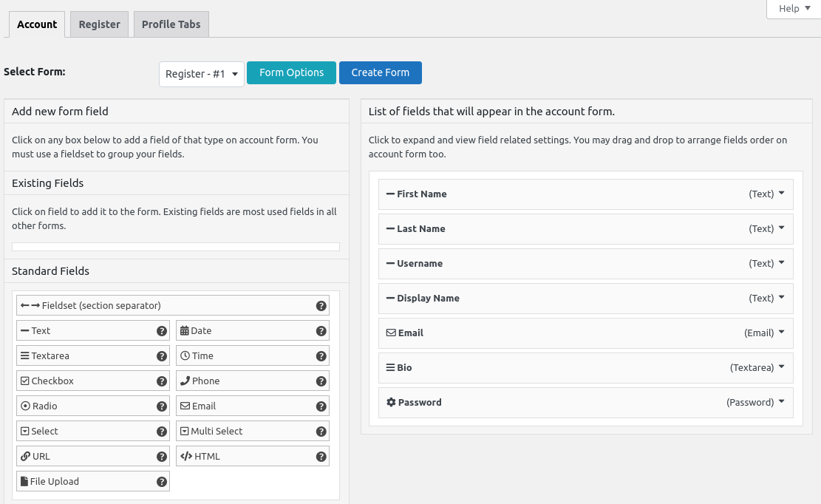Add a Select field to form
The image size is (821, 504).
(93, 432)
